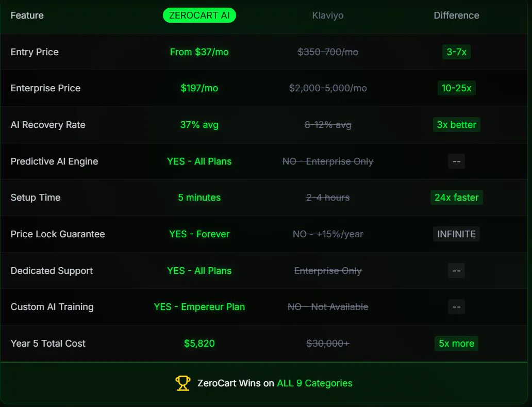Click the '$197/mo' value

click(199, 88)
